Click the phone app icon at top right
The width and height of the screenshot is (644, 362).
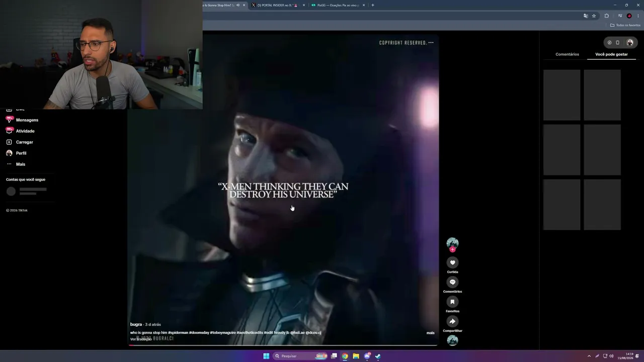[x=618, y=43]
